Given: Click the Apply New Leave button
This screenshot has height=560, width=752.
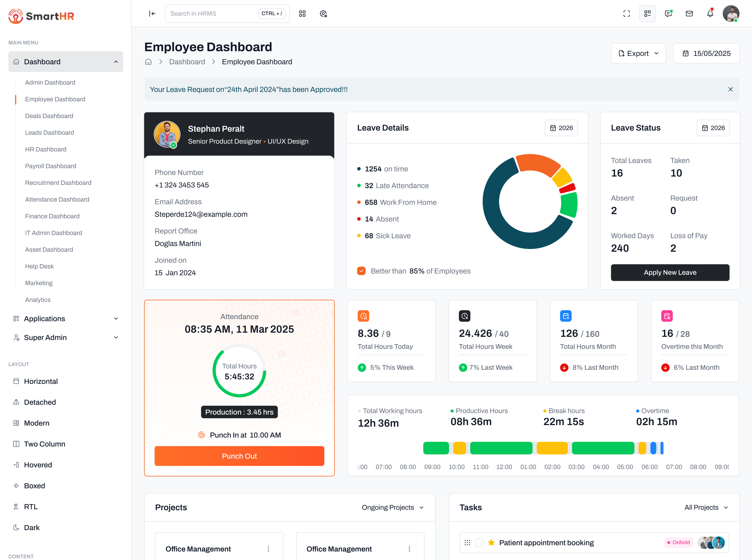Looking at the screenshot, I should (x=670, y=272).
